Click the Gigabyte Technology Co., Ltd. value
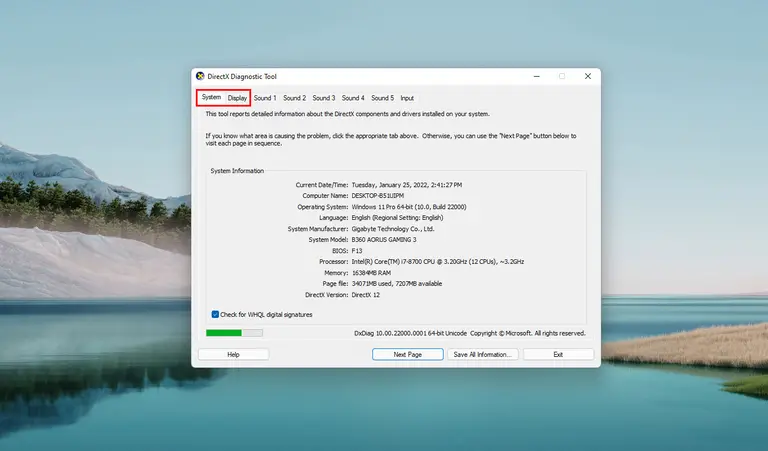 pos(393,229)
